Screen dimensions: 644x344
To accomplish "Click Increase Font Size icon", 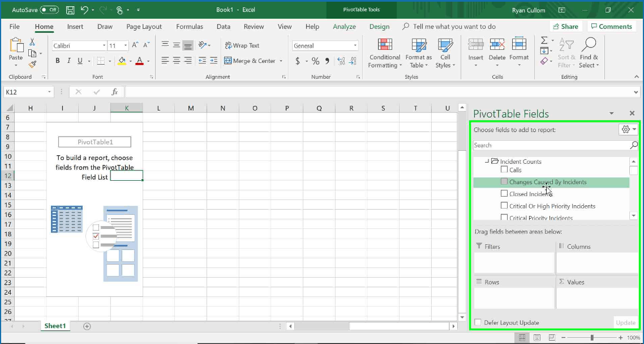I will [136, 45].
